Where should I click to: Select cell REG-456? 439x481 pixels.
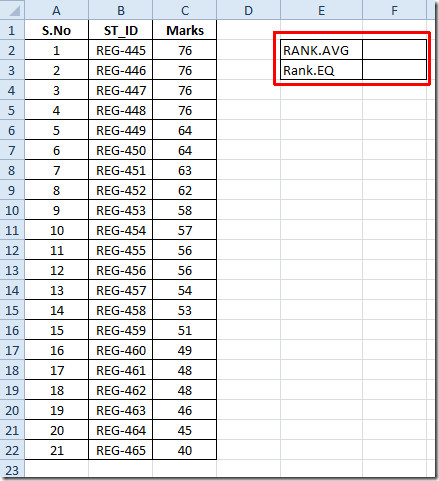click(x=120, y=270)
